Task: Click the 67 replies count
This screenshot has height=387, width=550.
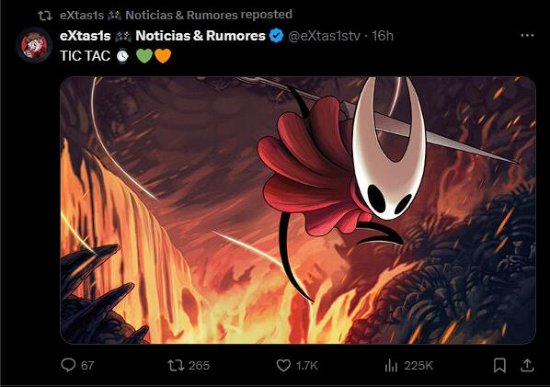Action: click(x=87, y=366)
